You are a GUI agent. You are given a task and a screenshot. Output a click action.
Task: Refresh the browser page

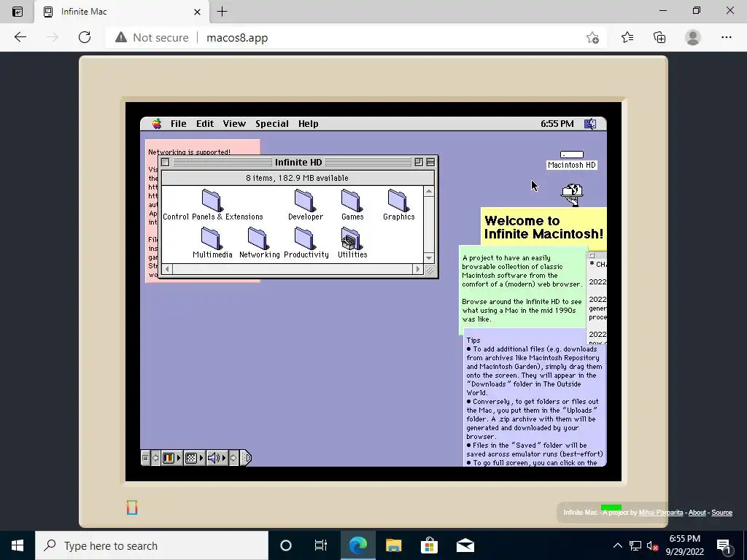pos(85,37)
